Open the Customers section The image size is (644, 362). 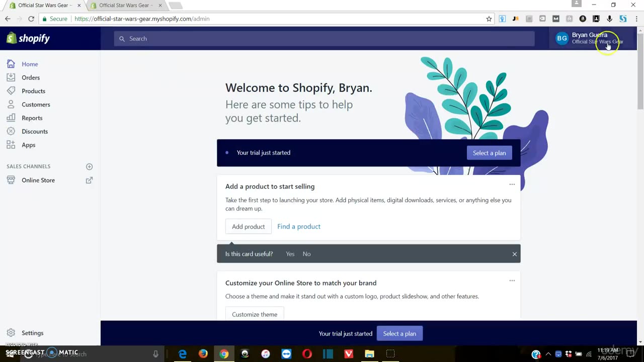pos(36,105)
